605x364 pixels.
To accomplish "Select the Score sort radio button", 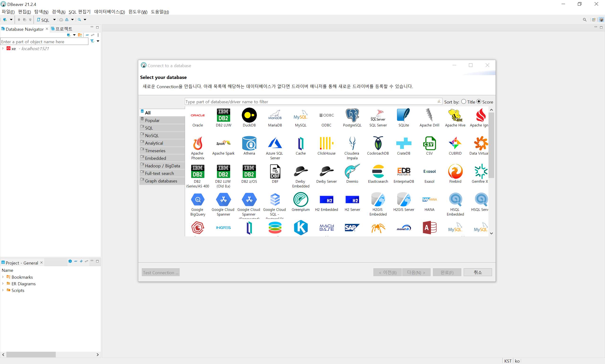I will [479, 102].
